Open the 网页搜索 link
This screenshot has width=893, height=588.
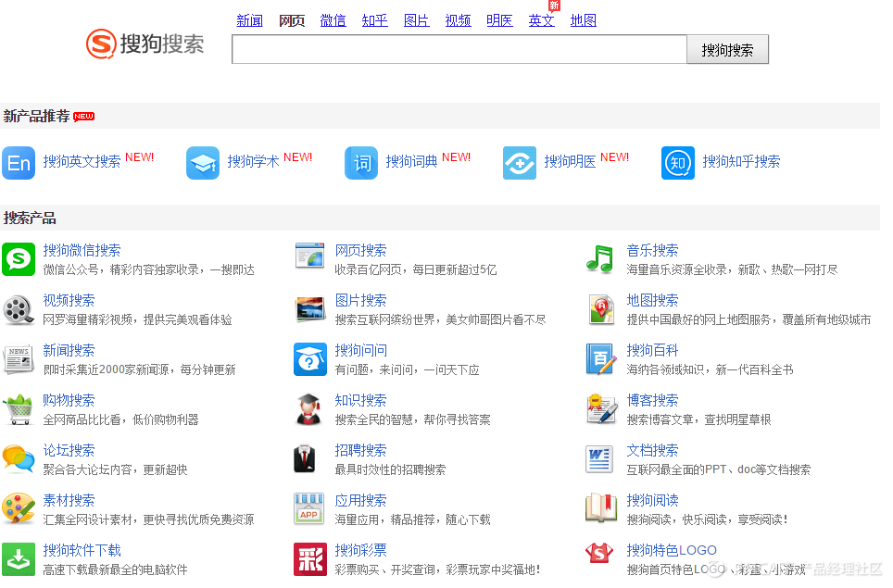click(x=360, y=250)
